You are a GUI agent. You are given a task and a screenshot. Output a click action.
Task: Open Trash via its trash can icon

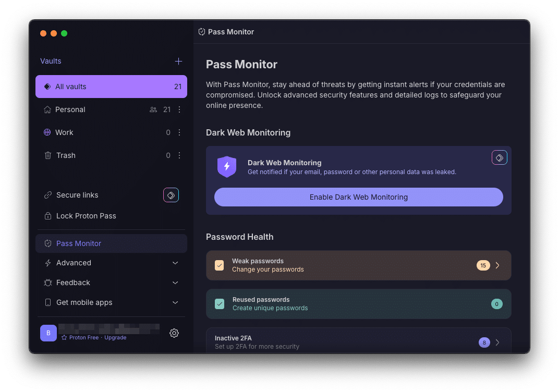(47, 155)
